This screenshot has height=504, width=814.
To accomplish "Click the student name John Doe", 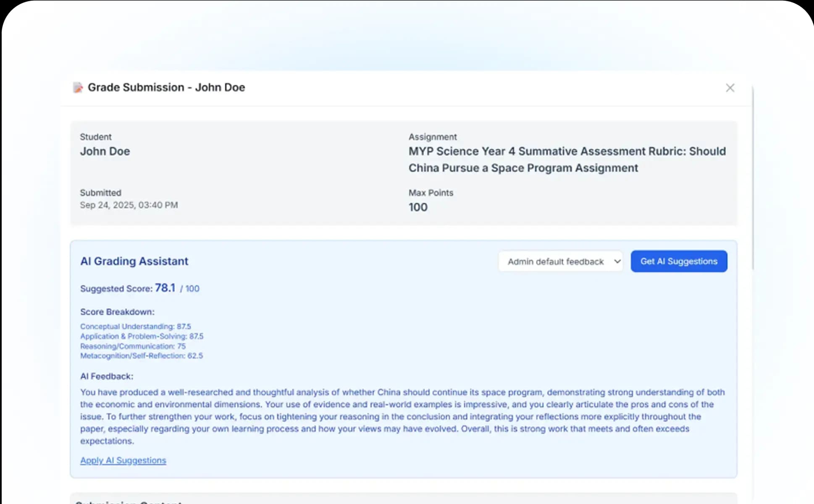I will (105, 151).
